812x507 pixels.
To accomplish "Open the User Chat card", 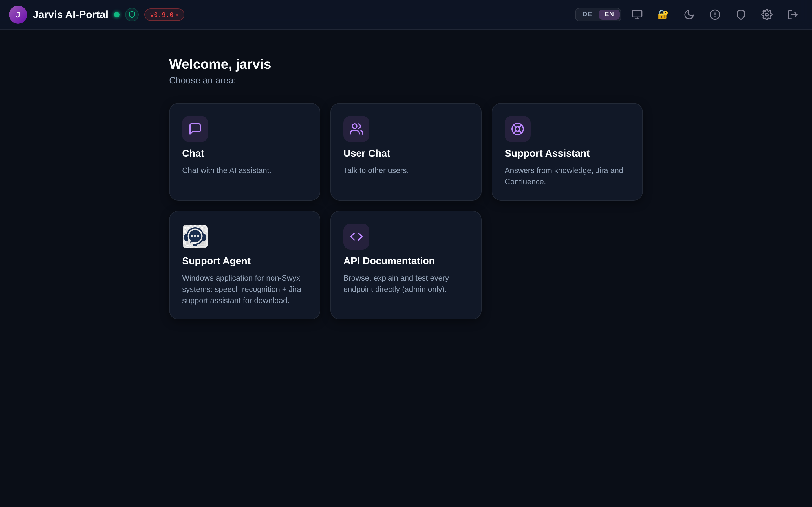I will pyautogui.click(x=406, y=152).
